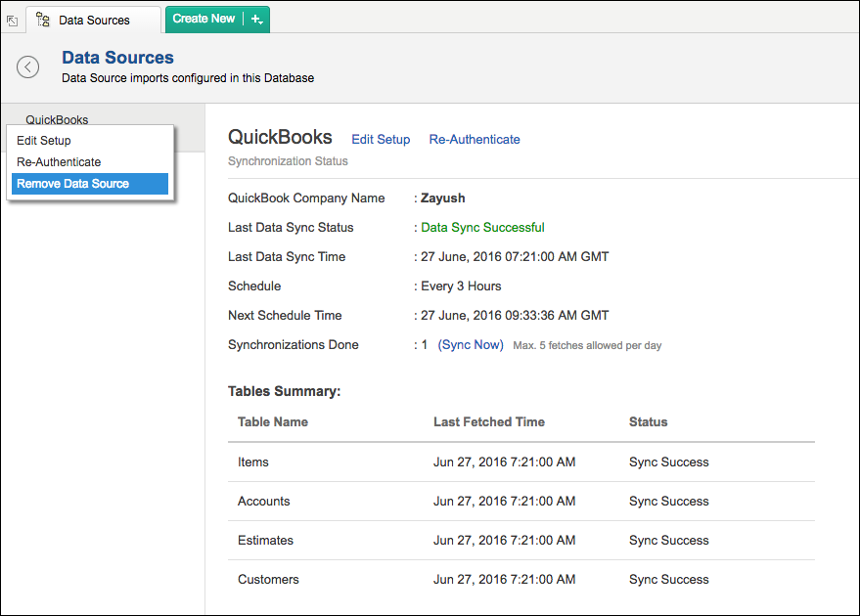Screen dimensions: 860x616
Task: Select the Accounts table row
Action: [x=264, y=502]
